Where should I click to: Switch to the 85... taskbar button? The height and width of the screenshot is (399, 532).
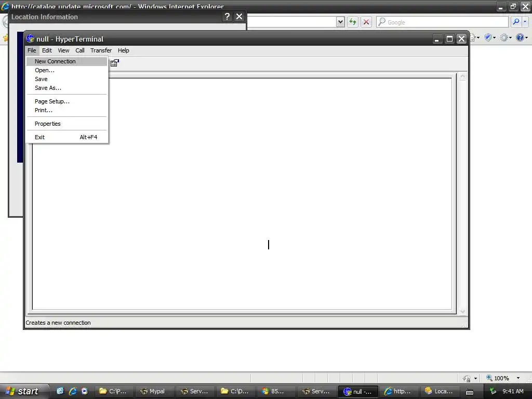[275, 391]
